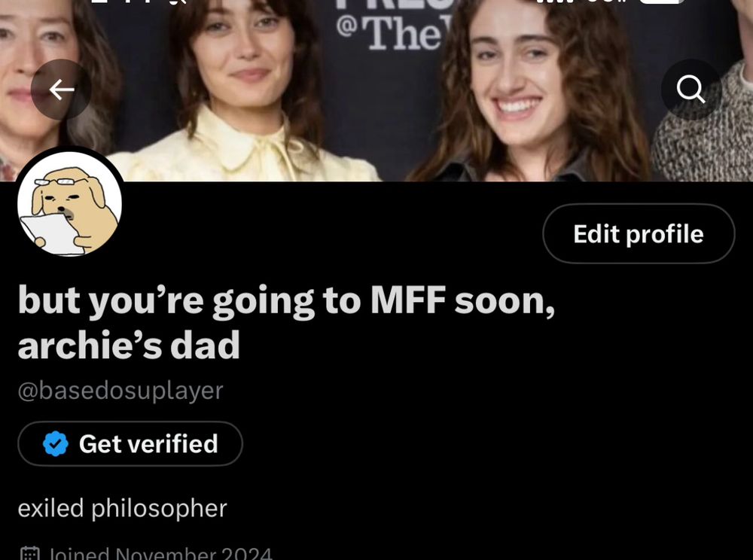The height and width of the screenshot is (560, 753).
Task: Click the Joined November 2024 text
Action: pos(160,553)
